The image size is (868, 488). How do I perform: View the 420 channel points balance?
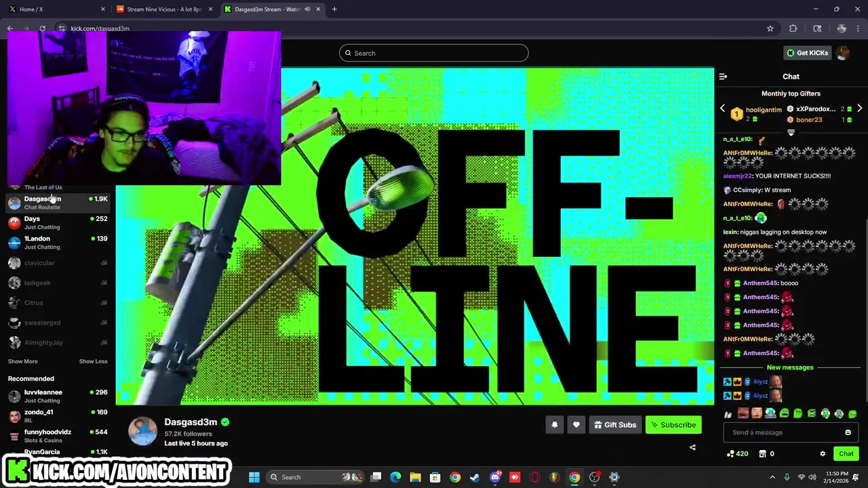pyautogui.click(x=737, y=454)
